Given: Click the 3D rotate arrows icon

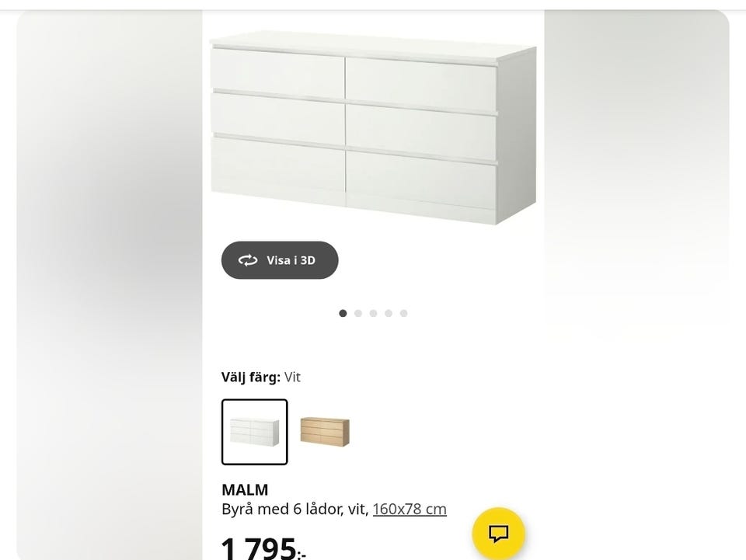Looking at the screenshot, I should pyautogui.click(x=248, y=260).
